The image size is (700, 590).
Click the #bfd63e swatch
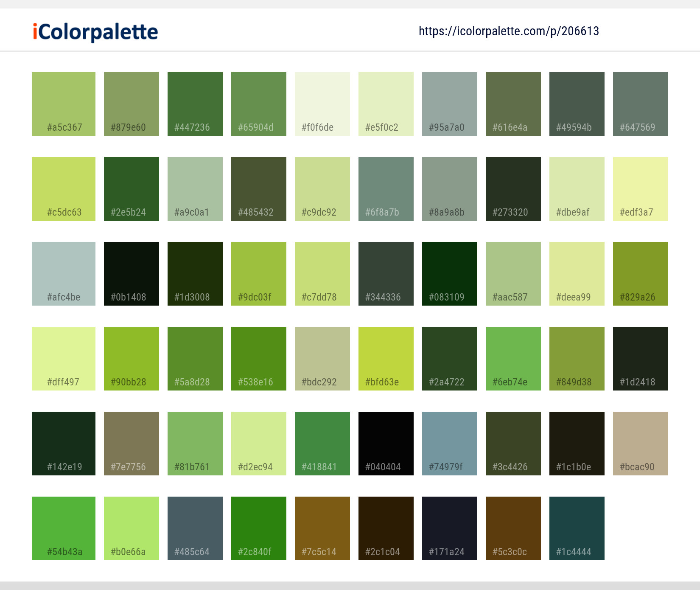[386, 359]
